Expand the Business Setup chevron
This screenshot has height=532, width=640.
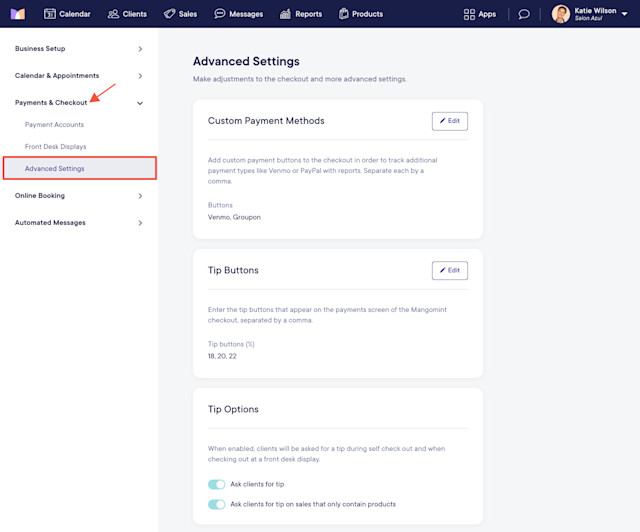pos(140,49)
